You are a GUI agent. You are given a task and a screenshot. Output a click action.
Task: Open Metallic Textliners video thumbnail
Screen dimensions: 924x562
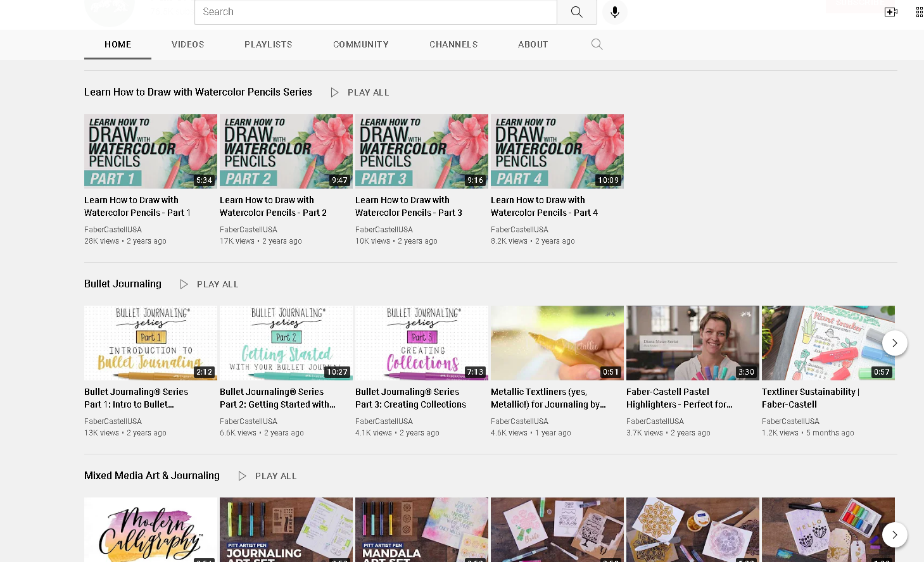pos(557,343)
